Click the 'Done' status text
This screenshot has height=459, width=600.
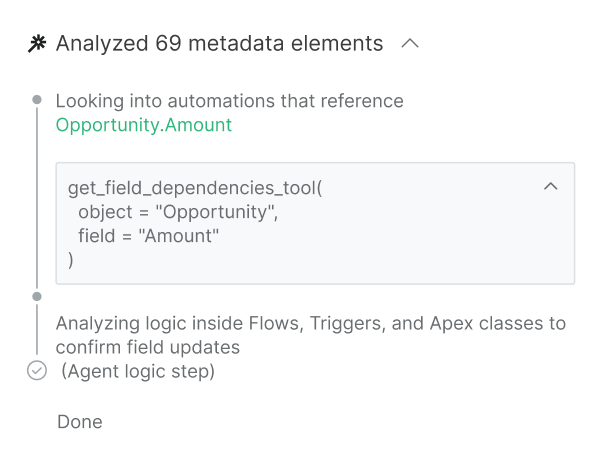tap(79, 422)
